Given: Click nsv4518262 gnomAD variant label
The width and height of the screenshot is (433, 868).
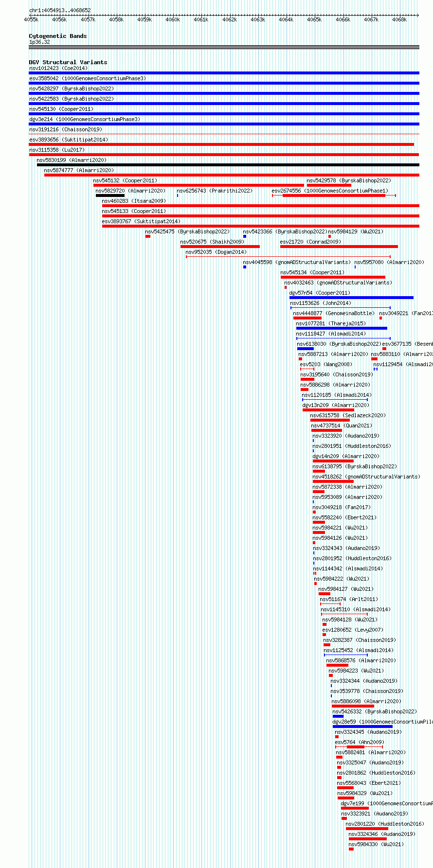Looking at the screenshot, I should [x=366, y=477].
